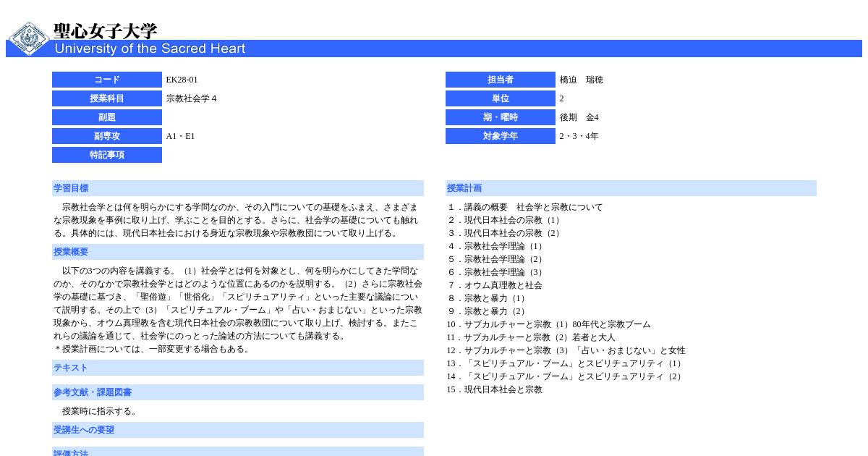Screen dimensions: 868x456
Task: Click the 単位 label cell
Action: tap(501, 98)
